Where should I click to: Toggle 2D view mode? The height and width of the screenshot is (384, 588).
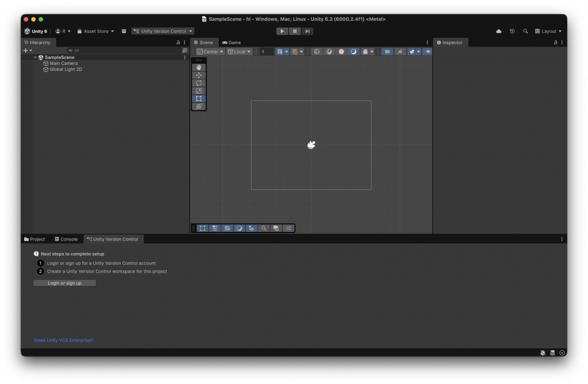[x=387, y=52]
